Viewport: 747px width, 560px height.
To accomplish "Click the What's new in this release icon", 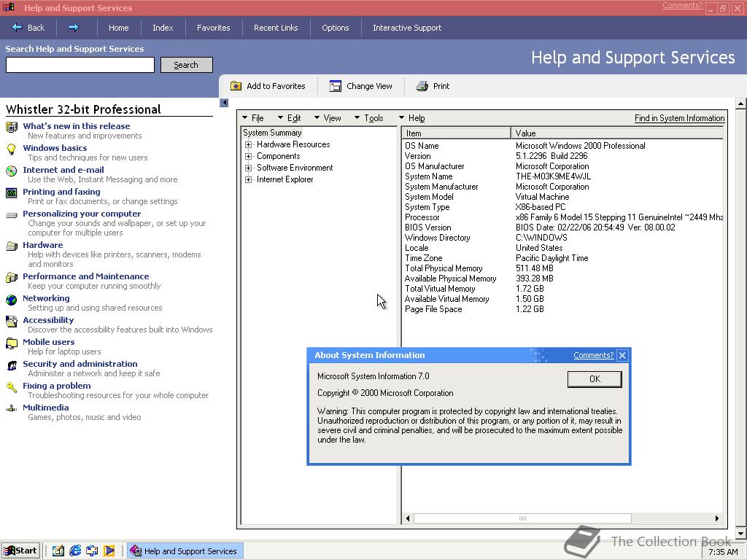I will pyautogui.click(x=12, y=127).
